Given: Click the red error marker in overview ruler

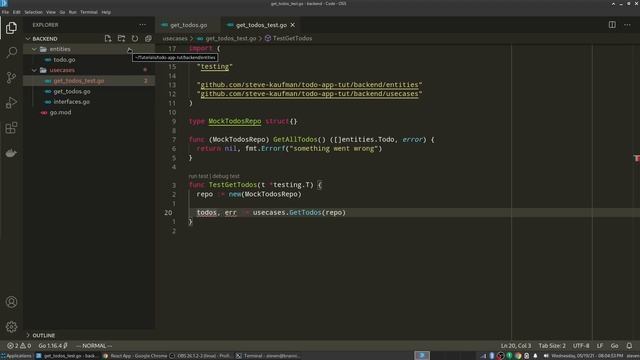Looking at the screenshot, I should pos(636,158).
